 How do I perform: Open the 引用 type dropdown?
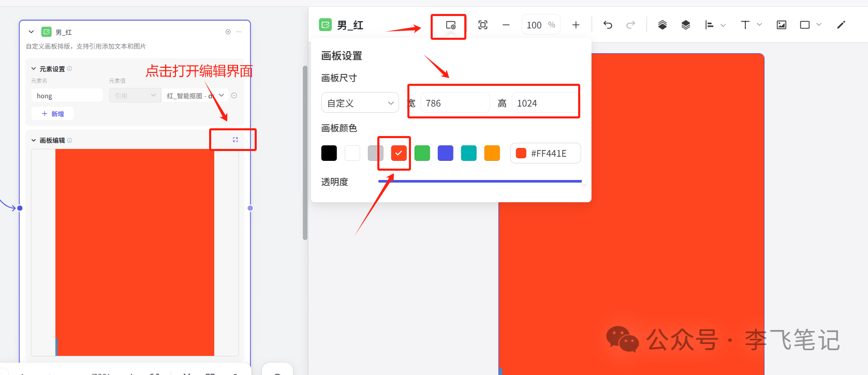click(x=135, y=96)
